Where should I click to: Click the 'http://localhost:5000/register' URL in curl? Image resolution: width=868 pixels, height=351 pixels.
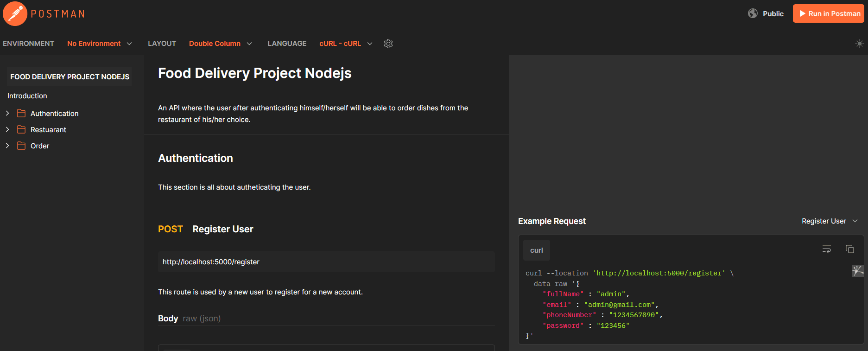(659, 273)
